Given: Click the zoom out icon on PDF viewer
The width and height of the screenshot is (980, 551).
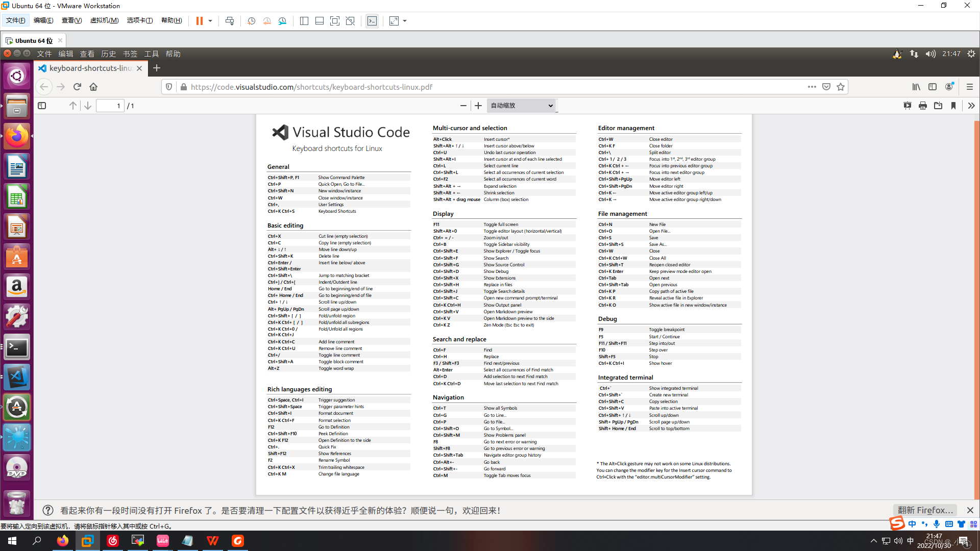Looking at the screenshot, I should [462, 106].
